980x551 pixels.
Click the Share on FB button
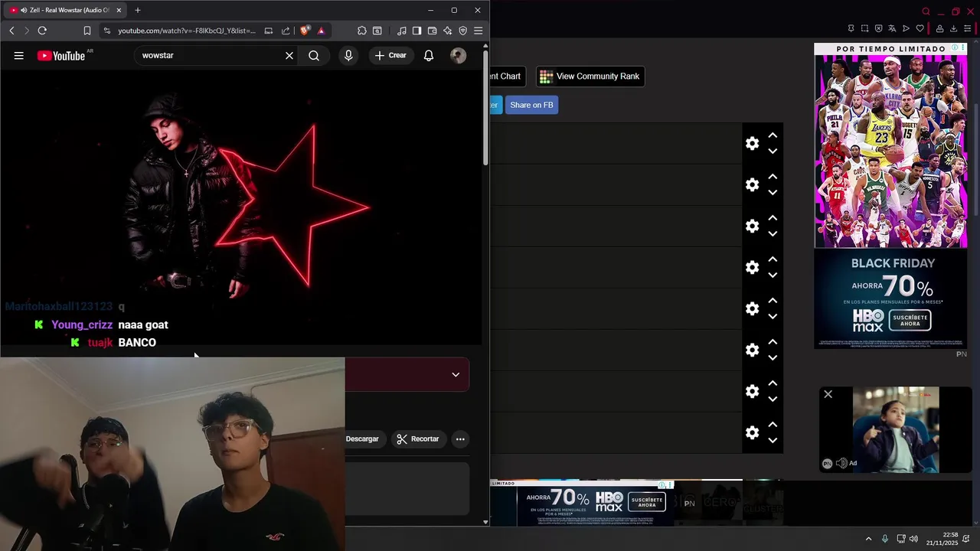[531, 105]
